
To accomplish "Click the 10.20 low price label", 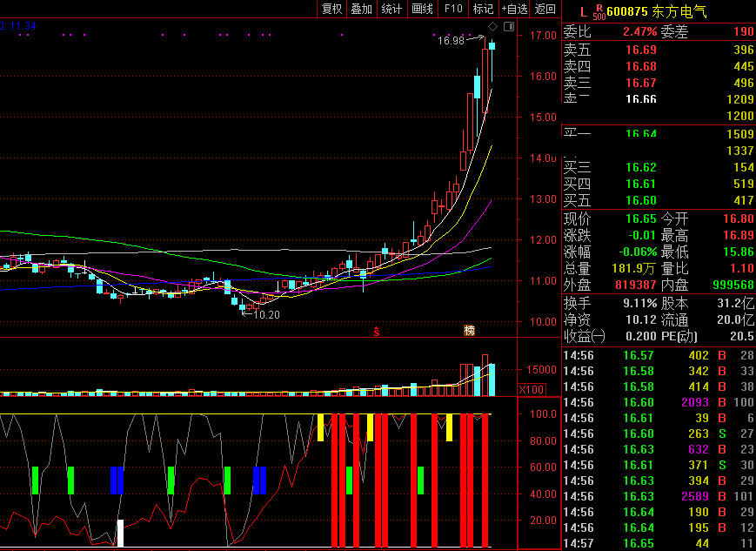I will pos(266,315).
